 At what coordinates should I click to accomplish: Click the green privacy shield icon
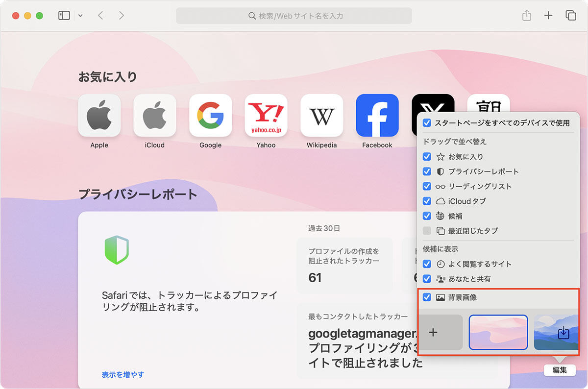click(117, 250)
